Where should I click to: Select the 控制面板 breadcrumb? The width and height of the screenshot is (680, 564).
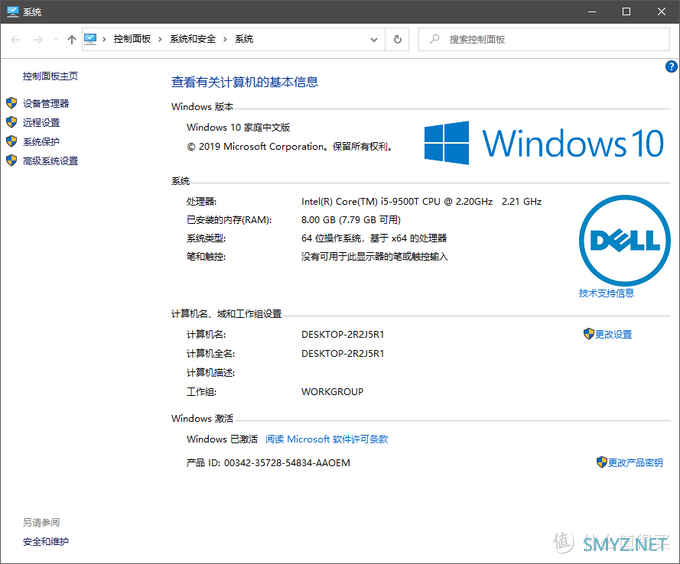[132, 39]
